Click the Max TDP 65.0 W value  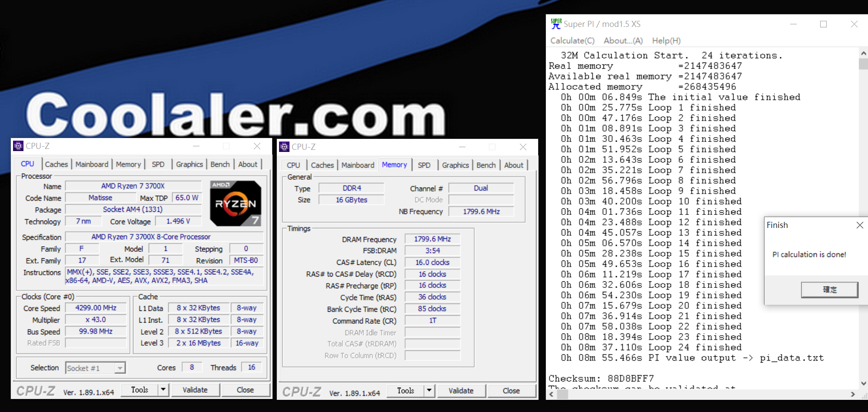click(187, 198)
